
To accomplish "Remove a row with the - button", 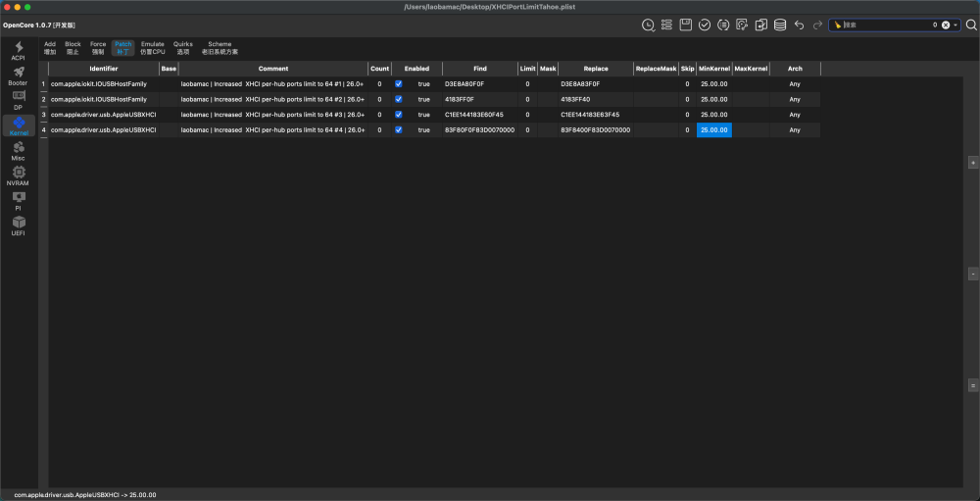I will [972, 274].
